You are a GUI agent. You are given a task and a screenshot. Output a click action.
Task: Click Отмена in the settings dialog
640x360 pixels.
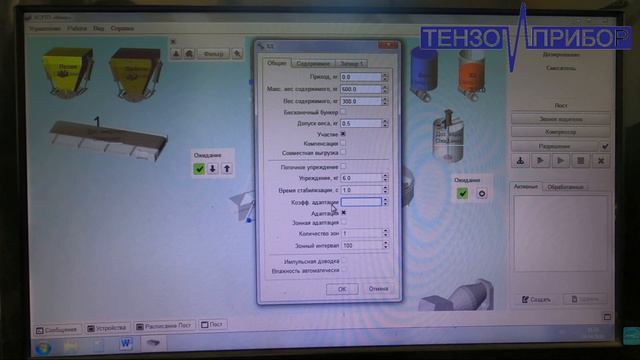coord(378,289)
